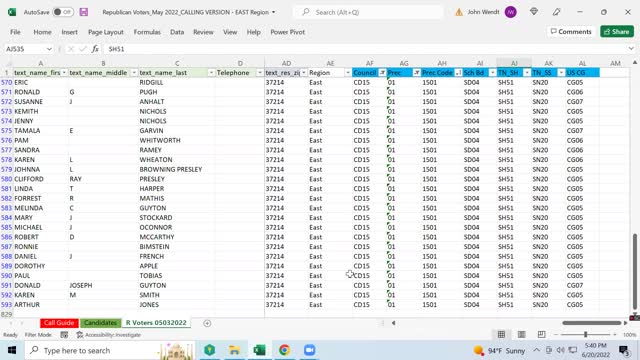Click the diamond premium icon
Screen dimensions: 640x360
point(533,12)
